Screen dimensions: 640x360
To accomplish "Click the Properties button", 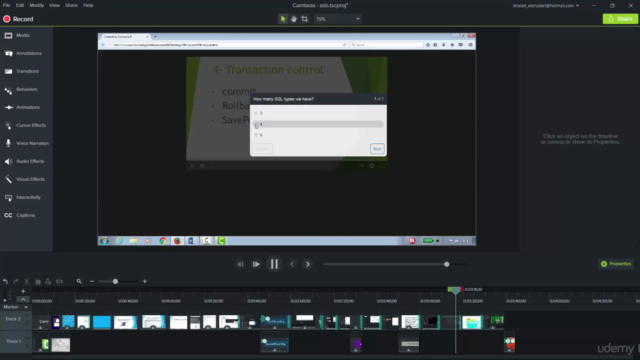I will [616, 264].
